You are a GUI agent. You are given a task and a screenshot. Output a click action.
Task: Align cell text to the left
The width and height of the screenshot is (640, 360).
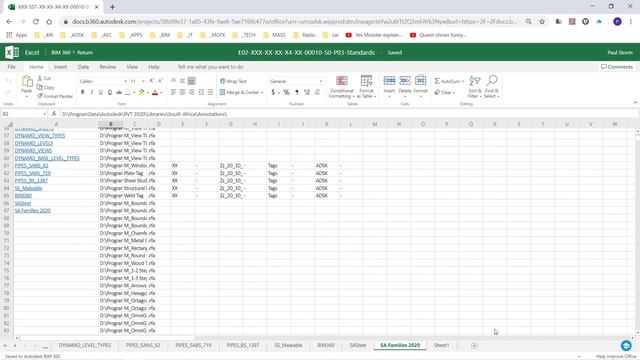coord(173,92)
